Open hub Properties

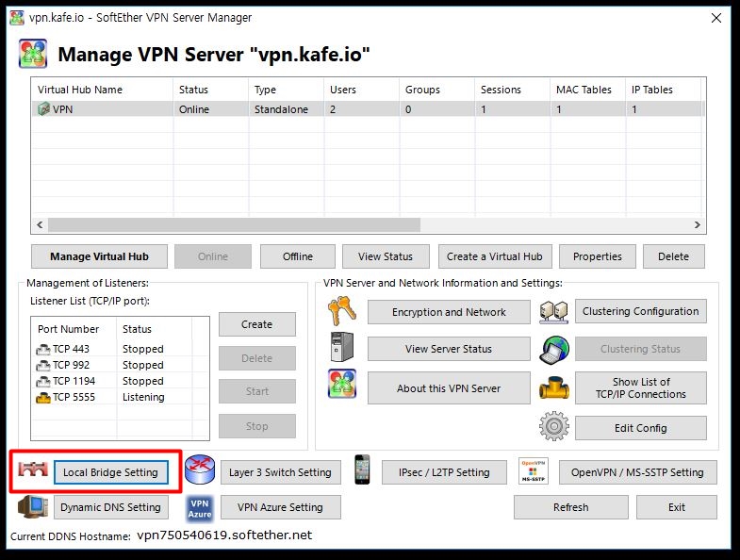[598, 256]
